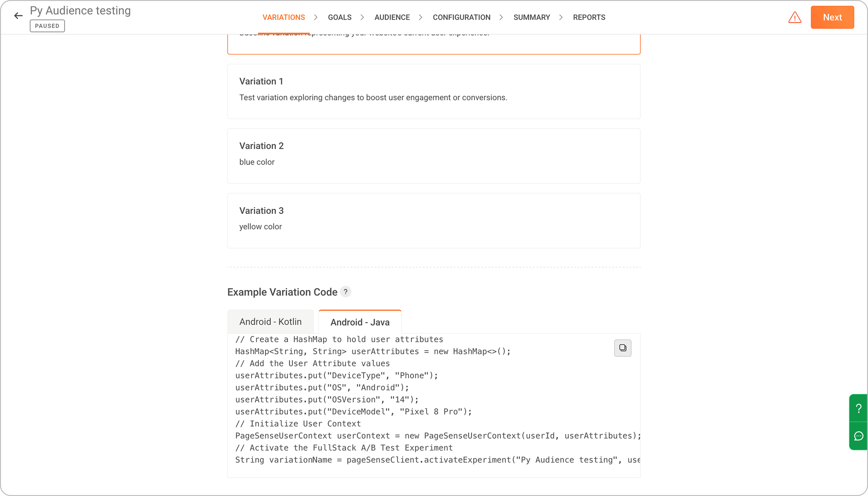
Task: Click the PAUSED status badge
Action: (x=47, y=26)
